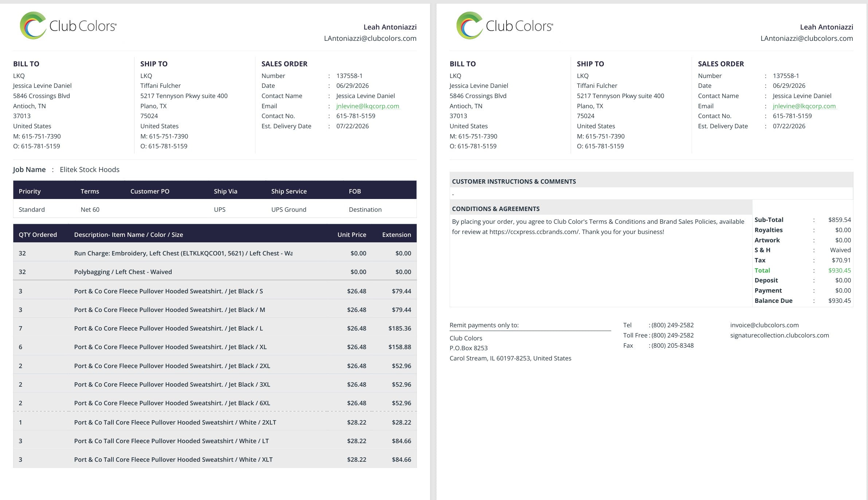Click the White / 2XLT tall sweatshirt row
This screenshot has width=868, height=500.
pyautogui.click(x=215, y=422)
